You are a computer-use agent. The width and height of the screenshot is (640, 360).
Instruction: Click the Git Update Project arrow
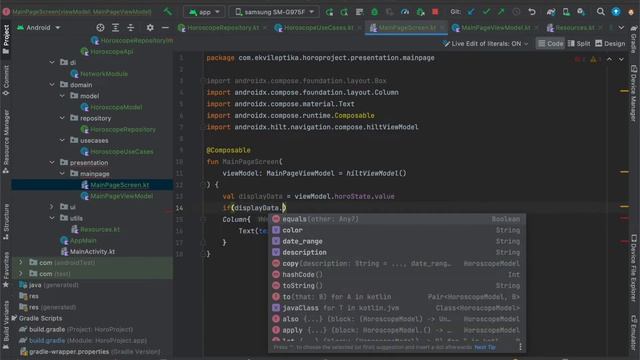click(x=471, y=12)
